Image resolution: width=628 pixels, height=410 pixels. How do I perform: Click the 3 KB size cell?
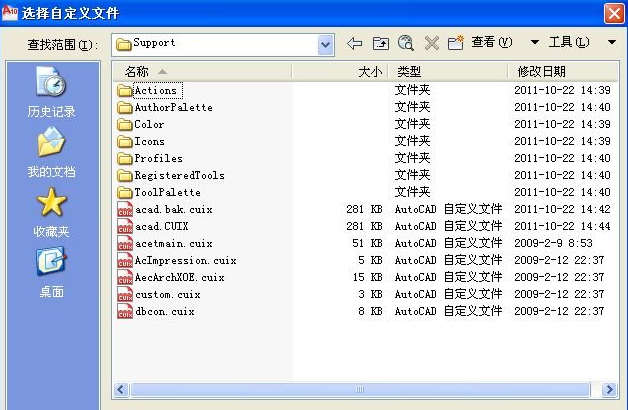[x=370, y=294]
